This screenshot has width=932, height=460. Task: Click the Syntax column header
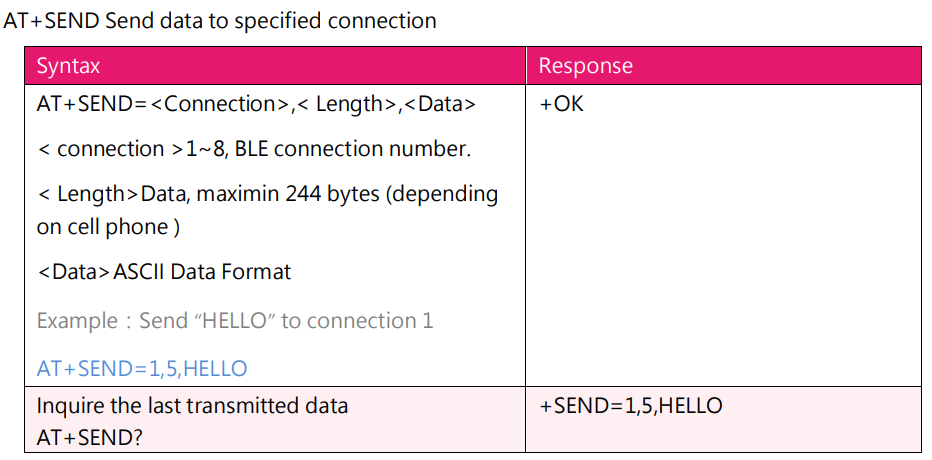pyautogui.click(x=68, y=66)
